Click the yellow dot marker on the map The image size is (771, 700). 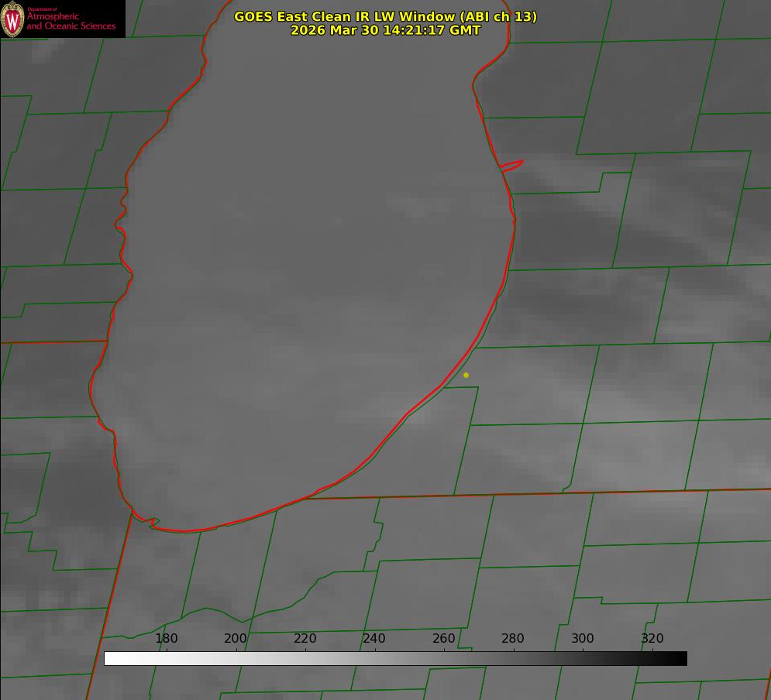click(x=466, y=375)
